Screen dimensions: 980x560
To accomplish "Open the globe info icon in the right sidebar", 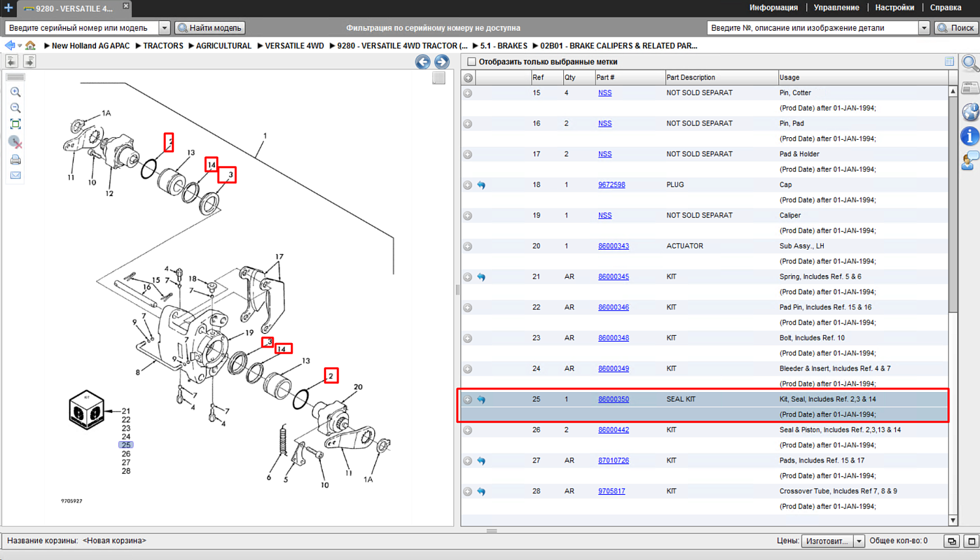I will tap(970, 112).
